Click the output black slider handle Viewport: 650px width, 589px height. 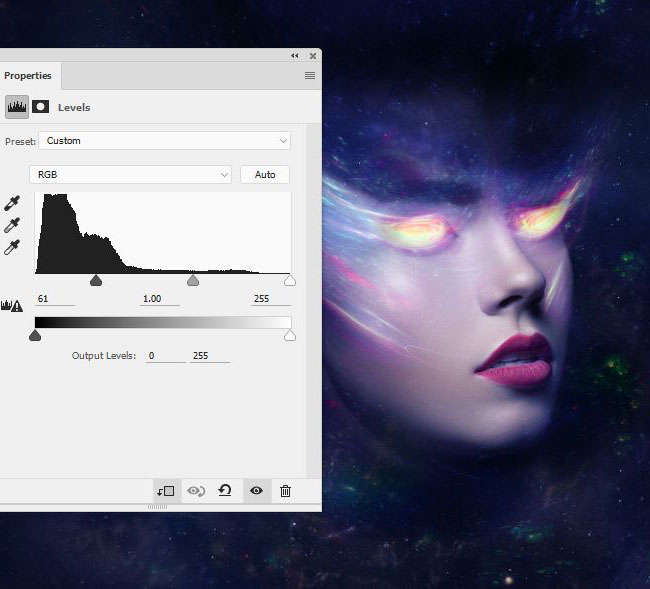click(35, 335)
